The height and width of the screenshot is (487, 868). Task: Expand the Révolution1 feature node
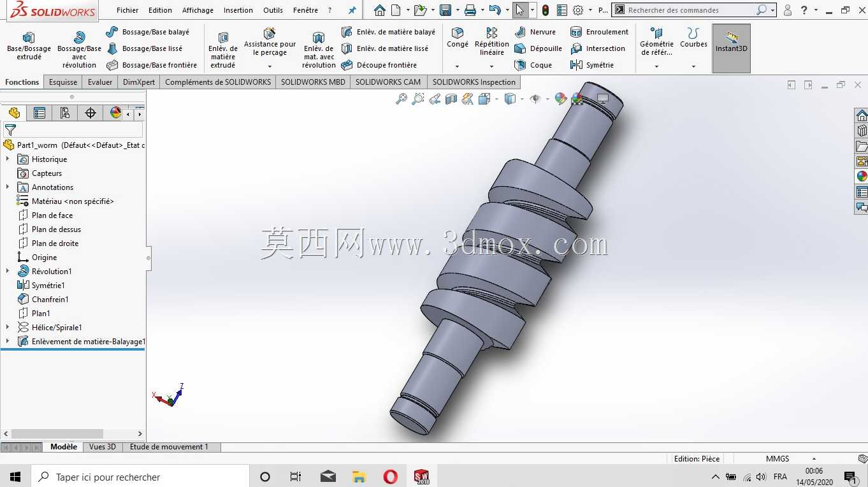click(8, 272)
